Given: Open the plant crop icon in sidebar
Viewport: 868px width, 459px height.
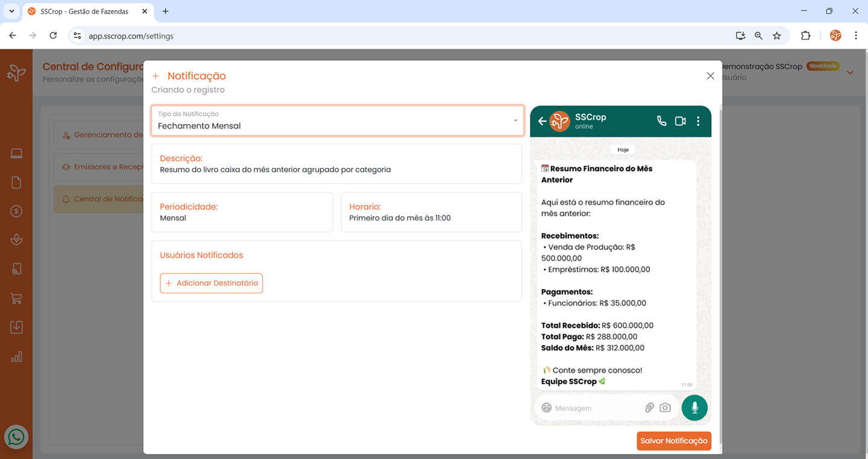Looking at the screenshot, I should 16,240.
